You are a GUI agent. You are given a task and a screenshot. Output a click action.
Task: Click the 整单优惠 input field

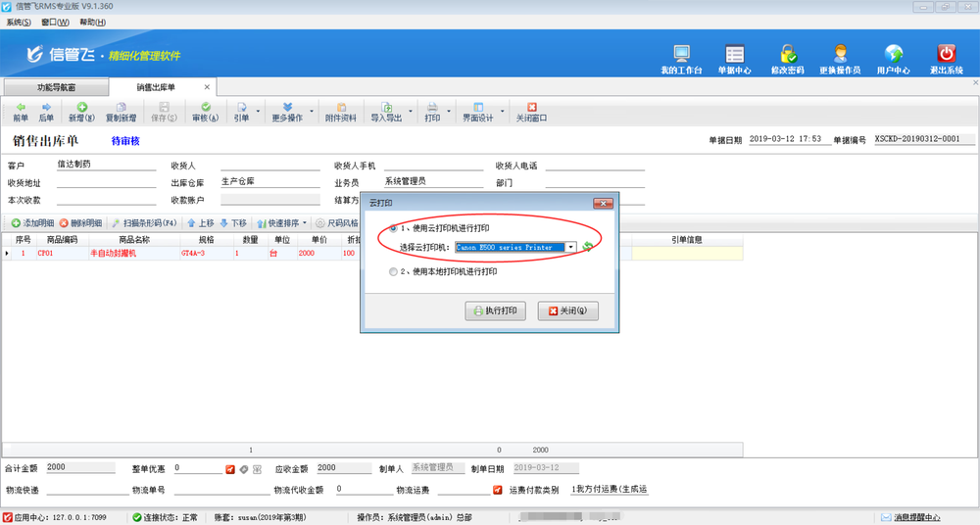[x=197, y=468]
